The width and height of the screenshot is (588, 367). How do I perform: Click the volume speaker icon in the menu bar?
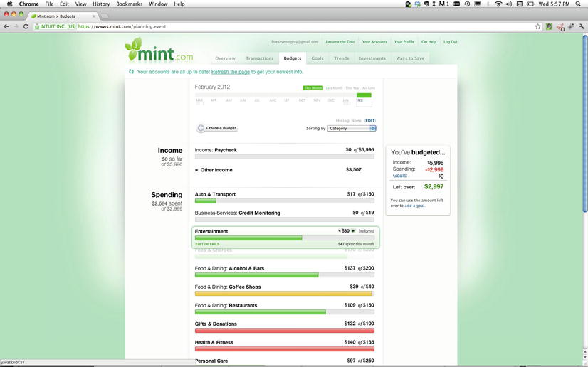click(x=509, y=4)
